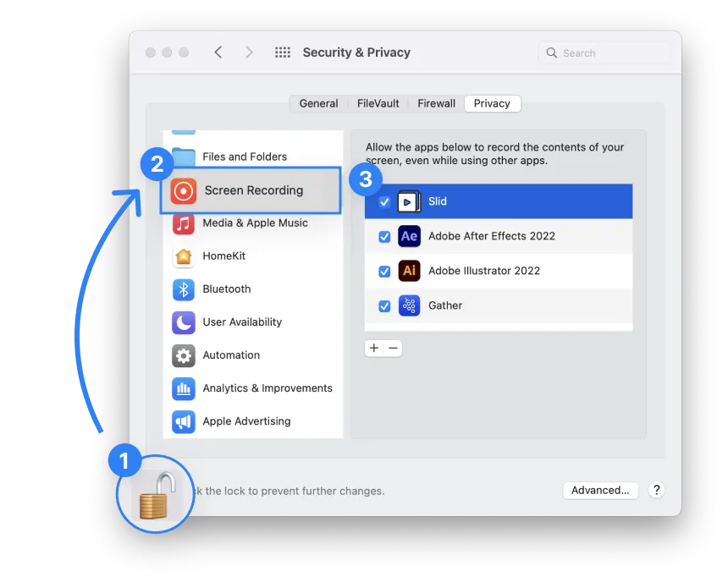
Task: Select the Privacy tab
Action: tap(492, 103)
